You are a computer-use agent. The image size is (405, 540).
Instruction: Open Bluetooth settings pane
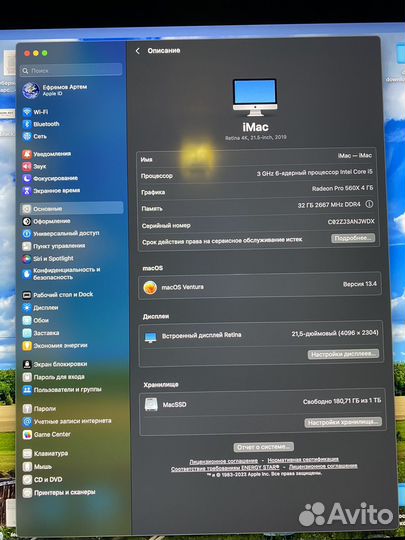tap(41, 124)
